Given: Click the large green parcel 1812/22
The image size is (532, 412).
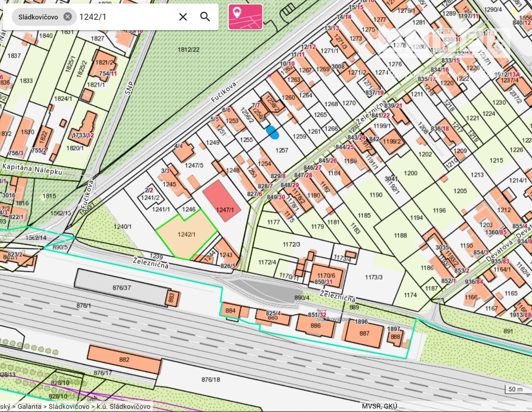Looking at the screenshot, I should pyautogui.click(x=188, y=50).
